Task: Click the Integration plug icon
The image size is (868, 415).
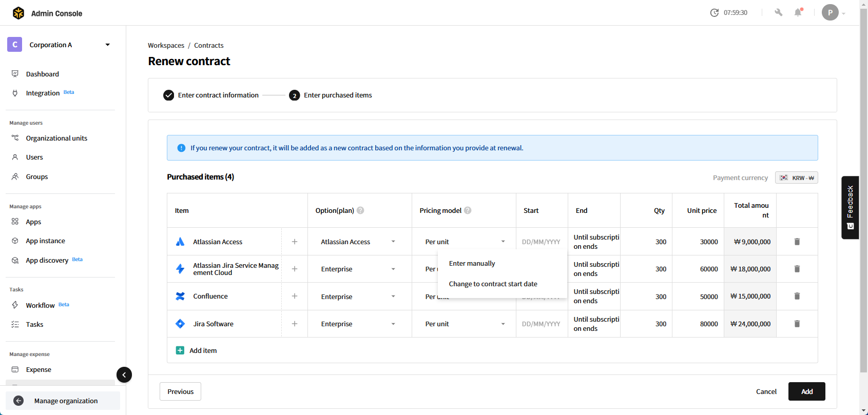Action: (15, 93)
